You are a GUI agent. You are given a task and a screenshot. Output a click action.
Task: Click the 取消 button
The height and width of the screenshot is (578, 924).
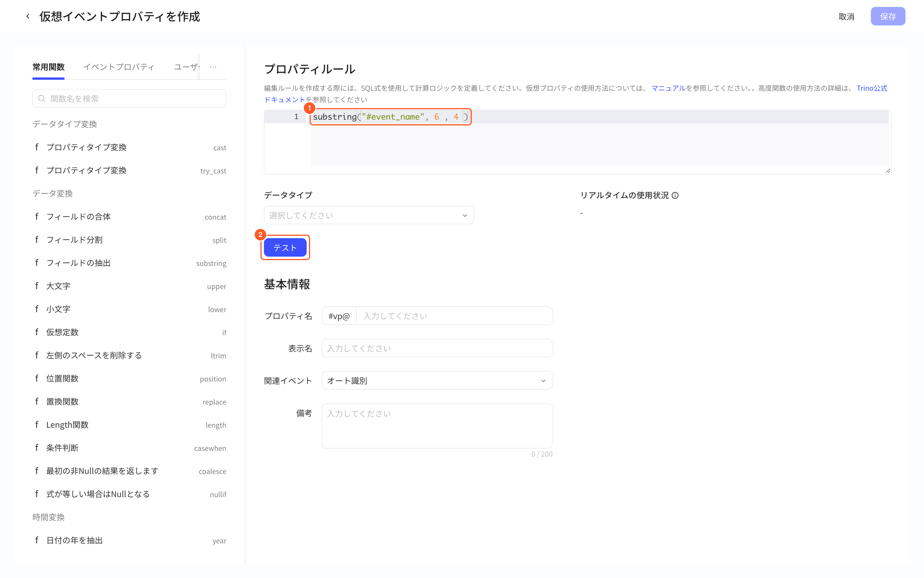(x=846, y=16)
